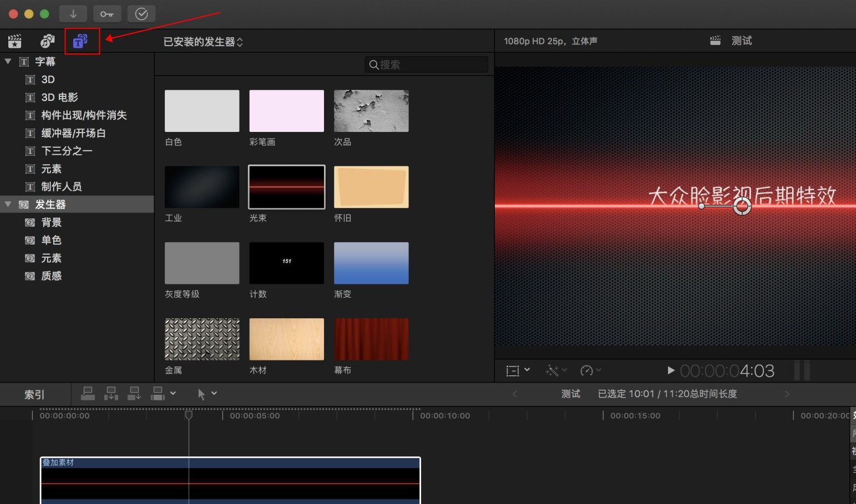This screenshot has width=856, height=504.
Task: Open the keyword editor key button
Action: pyautogui.click(x=107, y=14)
